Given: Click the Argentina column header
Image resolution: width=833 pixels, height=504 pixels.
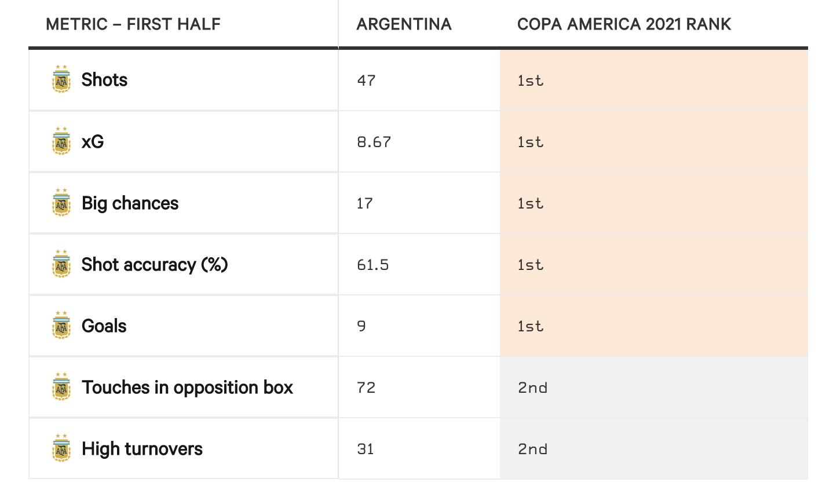Looking at the screenshot, I should tap(404, 24).
